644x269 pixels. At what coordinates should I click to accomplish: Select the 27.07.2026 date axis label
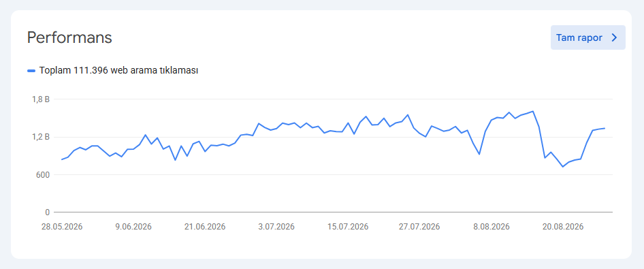pyautogui.click(x=419, y=227)
